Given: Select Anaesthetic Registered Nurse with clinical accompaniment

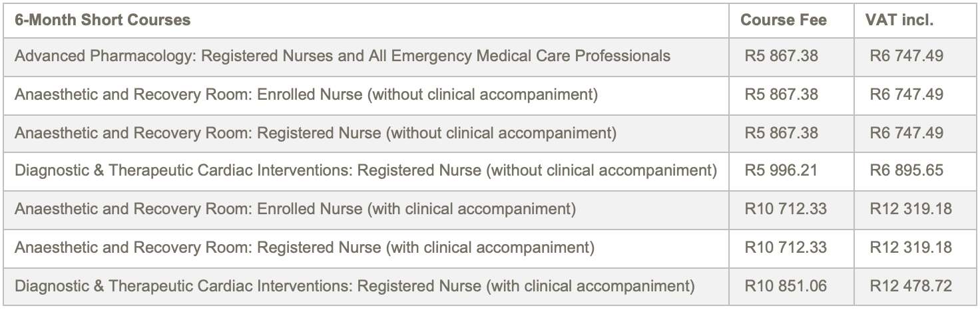Looking at the screenshot, I should [304, 248].
